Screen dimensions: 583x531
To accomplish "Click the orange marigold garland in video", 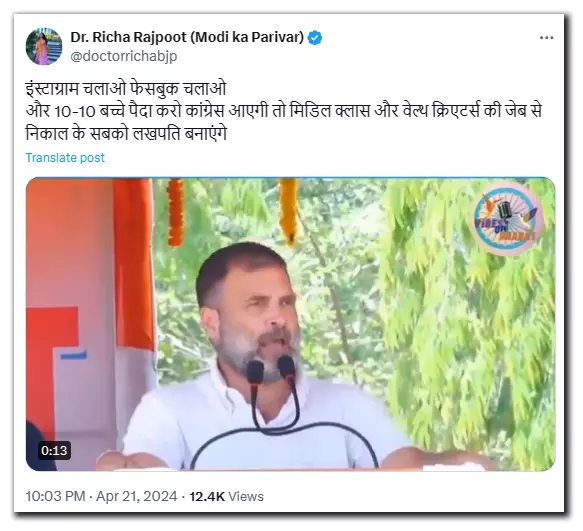I will 175,212.
